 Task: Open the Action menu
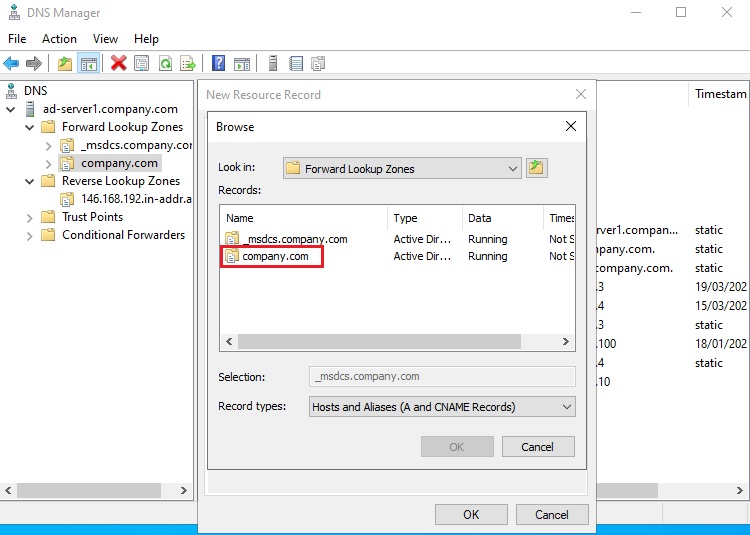[59, 38]
